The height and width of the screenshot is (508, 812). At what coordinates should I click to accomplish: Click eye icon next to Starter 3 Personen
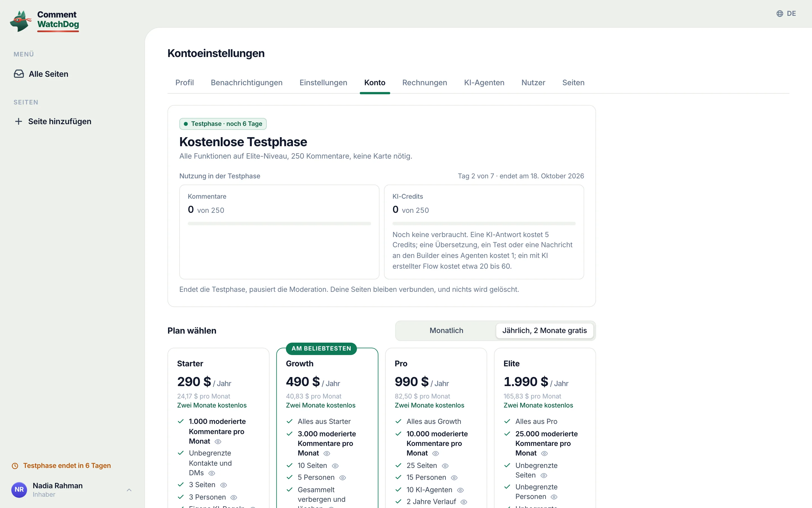pyautogui.click(x=234, y=497)
